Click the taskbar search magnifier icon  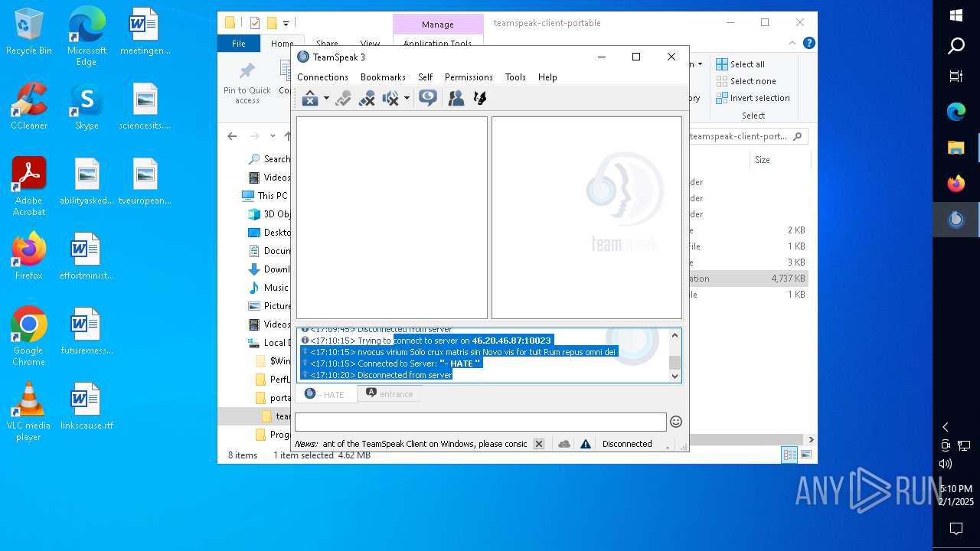(956, 46)
